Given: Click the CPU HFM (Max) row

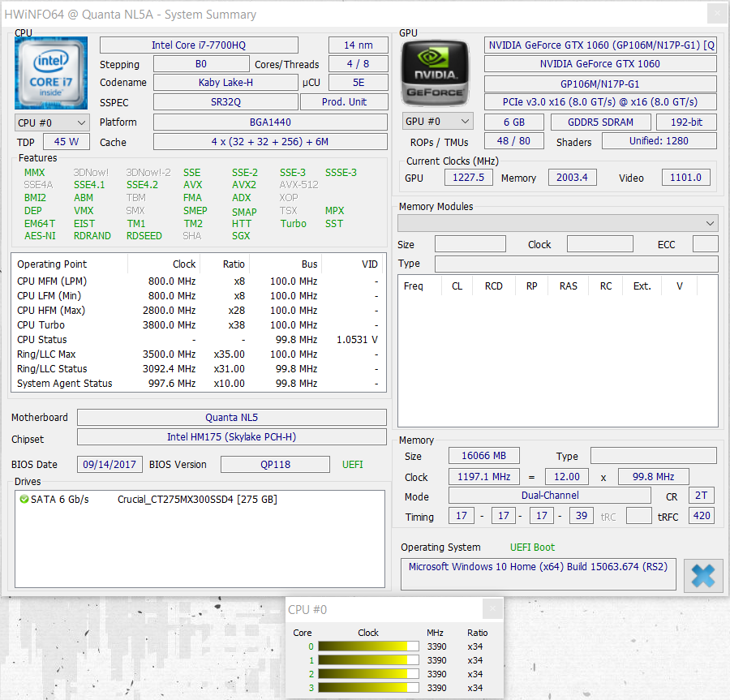Looking at the screenshot, I should [x=199, y=311].
